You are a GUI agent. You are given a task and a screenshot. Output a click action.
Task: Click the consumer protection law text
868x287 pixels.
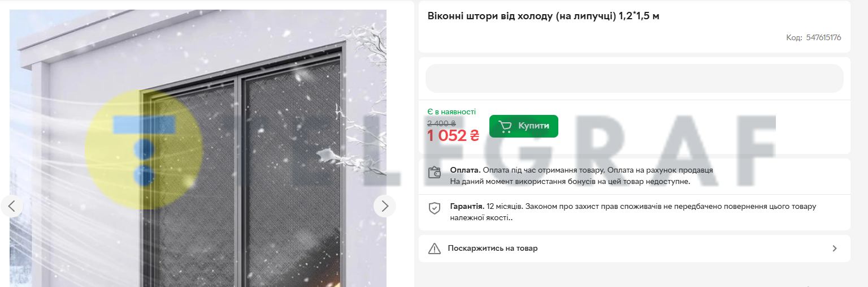pos(633,212)
